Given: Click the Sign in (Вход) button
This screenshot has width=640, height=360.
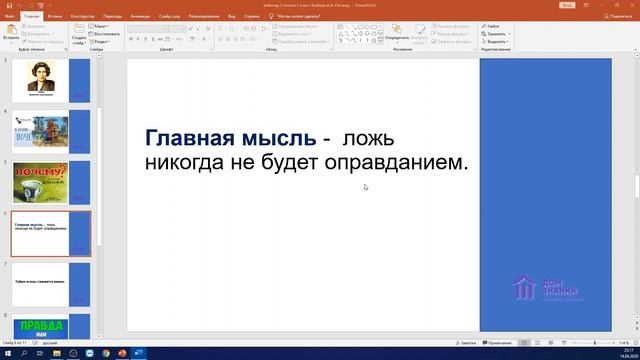Looking at the screenshot, I should 567,5.
